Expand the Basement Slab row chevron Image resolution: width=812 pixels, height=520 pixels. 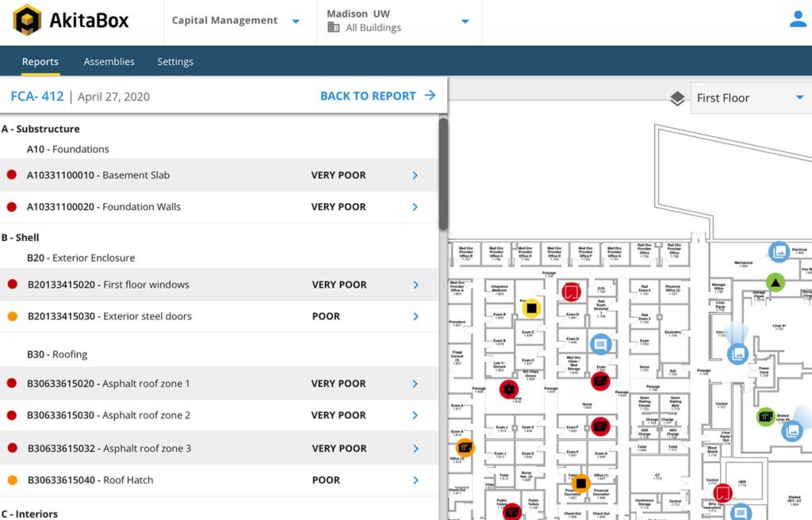[415, 175]
